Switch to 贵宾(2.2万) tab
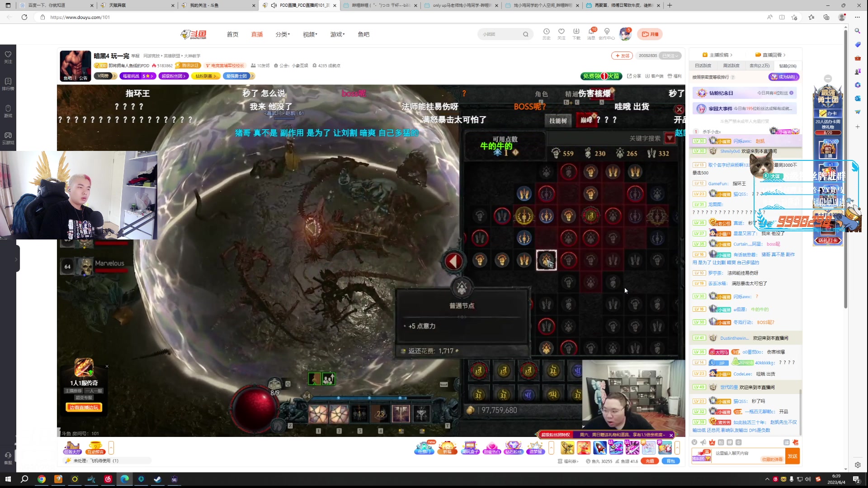Screen dimensions: 868x488 [759, 66]
